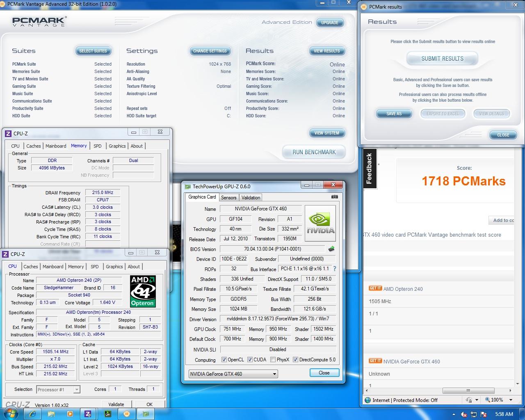
Task: Open Windows Explorer folder on taskbar
Action: (51, 414)
